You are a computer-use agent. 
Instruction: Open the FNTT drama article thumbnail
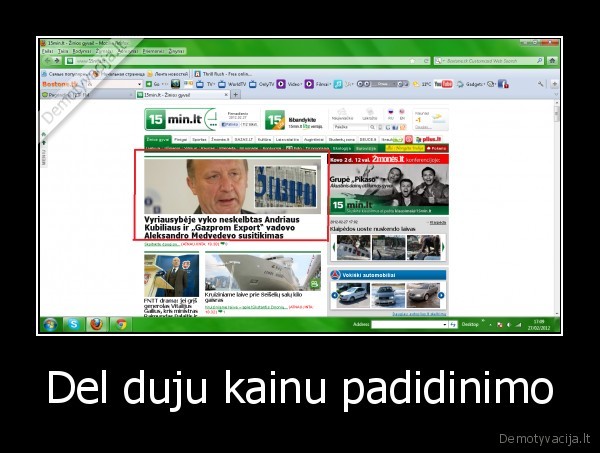tap(171, 275)
